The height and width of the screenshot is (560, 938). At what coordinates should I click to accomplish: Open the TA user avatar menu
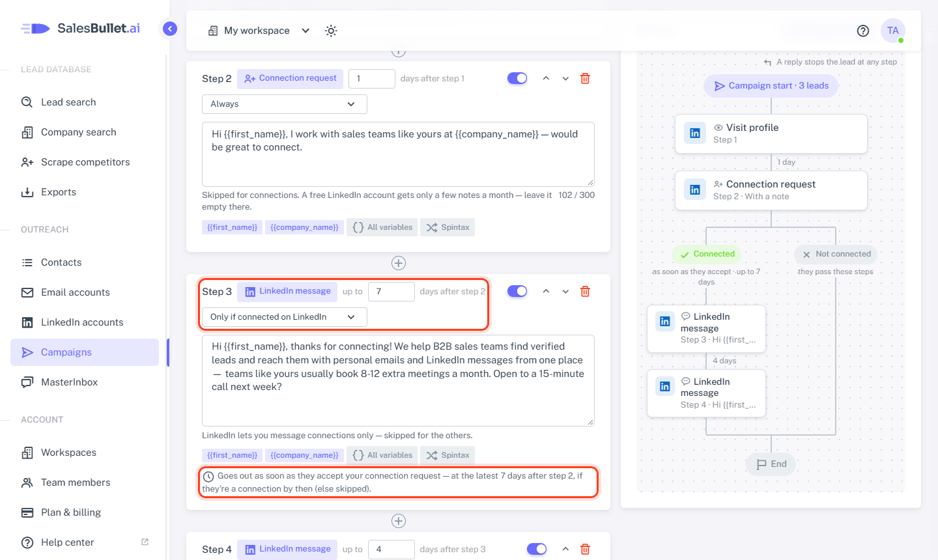click(893, 31)
